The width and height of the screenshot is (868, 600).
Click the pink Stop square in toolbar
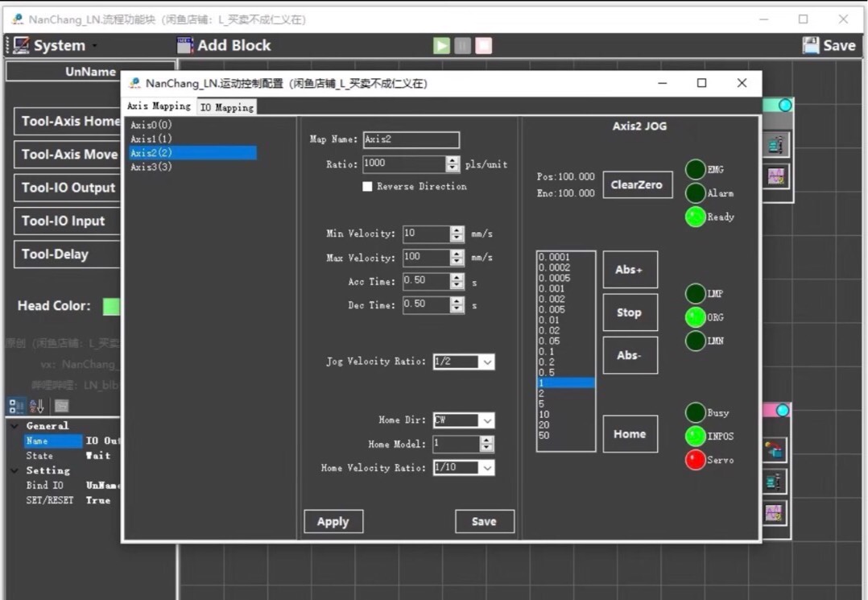(483, 45)
